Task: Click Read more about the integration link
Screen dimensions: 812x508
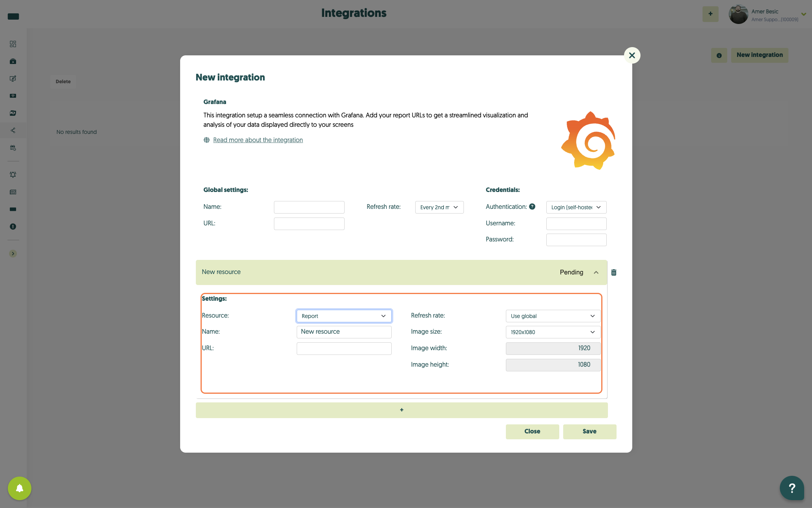Action: click(258, 140)
